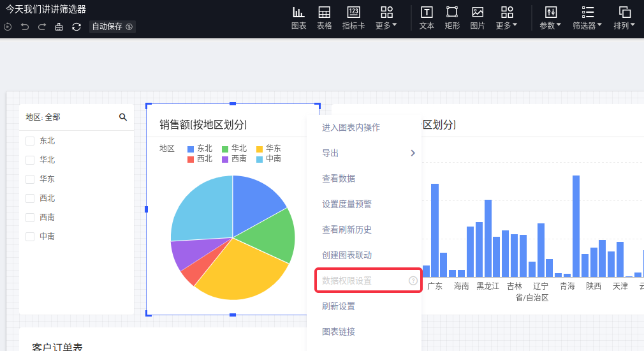Choose 查看数据 from context menu
The width and height of the screenshot is (644, 351).
tap(339, 179)
